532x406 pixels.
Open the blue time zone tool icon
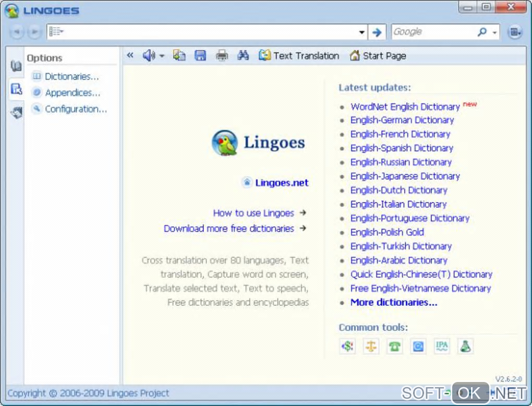click(418, 347)
